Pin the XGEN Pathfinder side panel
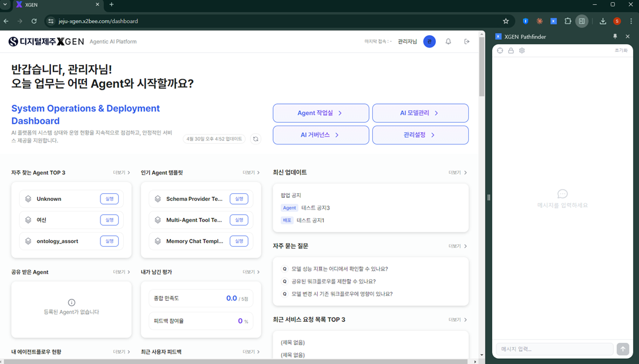The width and height of the screenshot is (639, 364). click(615, 36)
